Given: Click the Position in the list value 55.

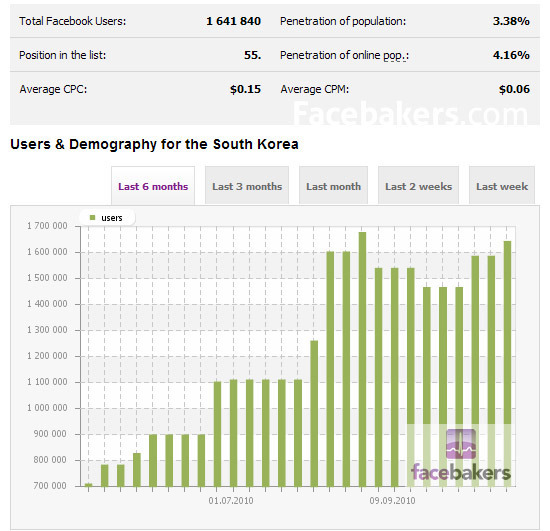Looking at the screenshot, I should click(x=253, y=55).
